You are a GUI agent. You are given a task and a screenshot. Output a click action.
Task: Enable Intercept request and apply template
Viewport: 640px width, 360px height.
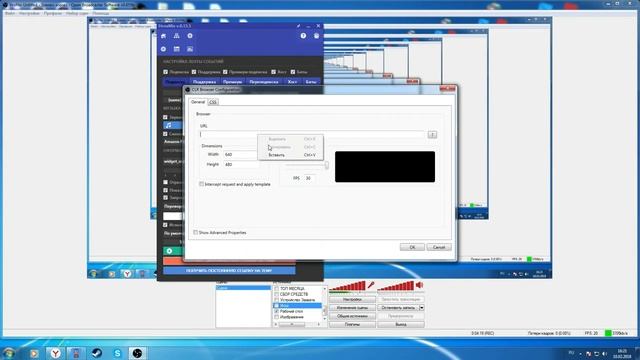(x=201, y=184)
